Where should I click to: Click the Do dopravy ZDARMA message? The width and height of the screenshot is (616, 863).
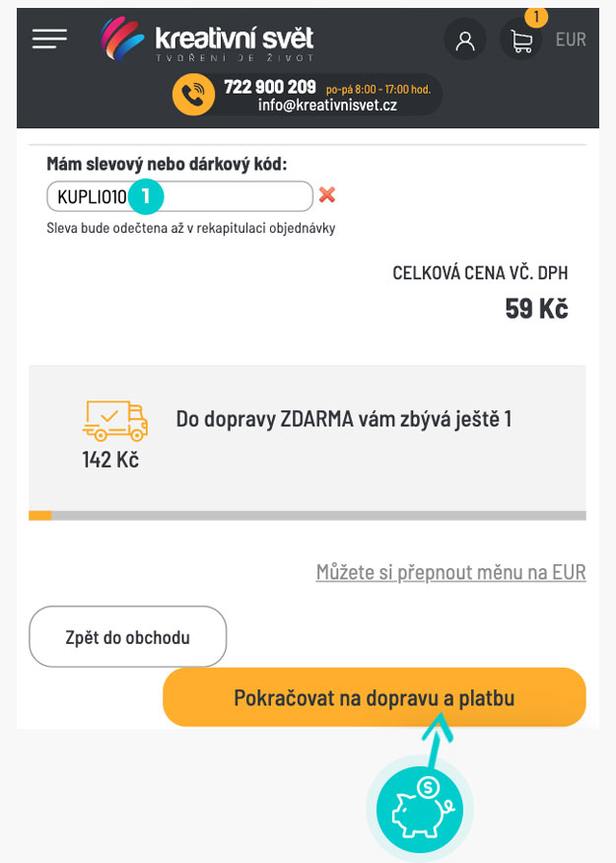tap(343, 419)
